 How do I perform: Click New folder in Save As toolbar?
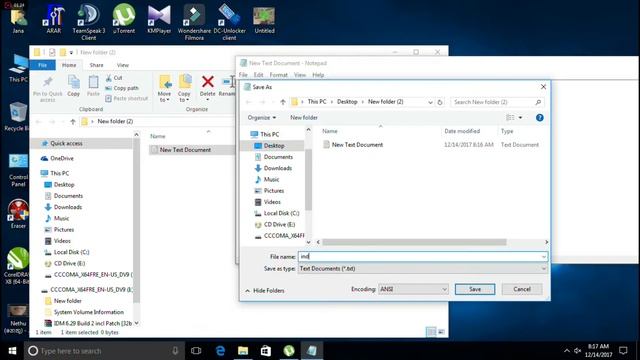pos(304,118)
